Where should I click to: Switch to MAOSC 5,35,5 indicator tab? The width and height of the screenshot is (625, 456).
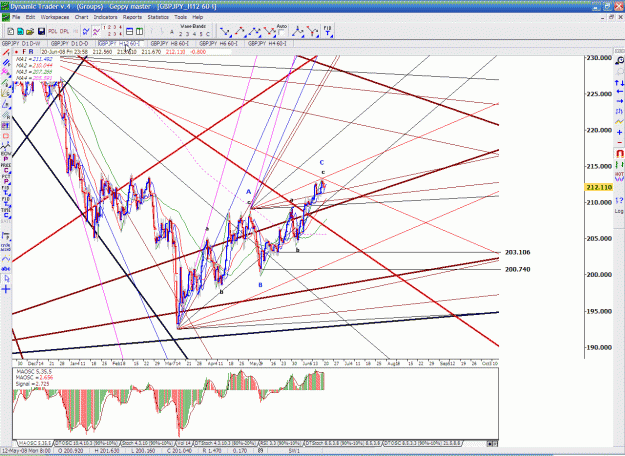coord(35,443)
